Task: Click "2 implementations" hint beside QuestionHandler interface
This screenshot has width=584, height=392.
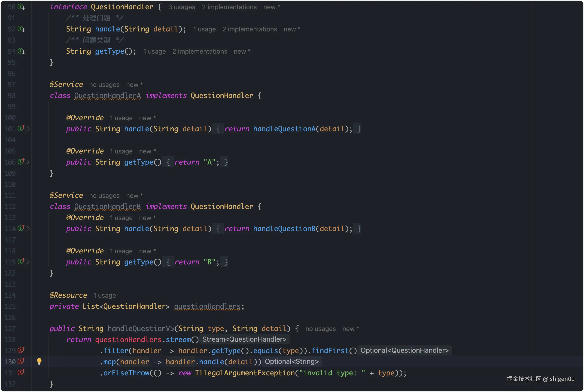Action: (x=229, y=7)
